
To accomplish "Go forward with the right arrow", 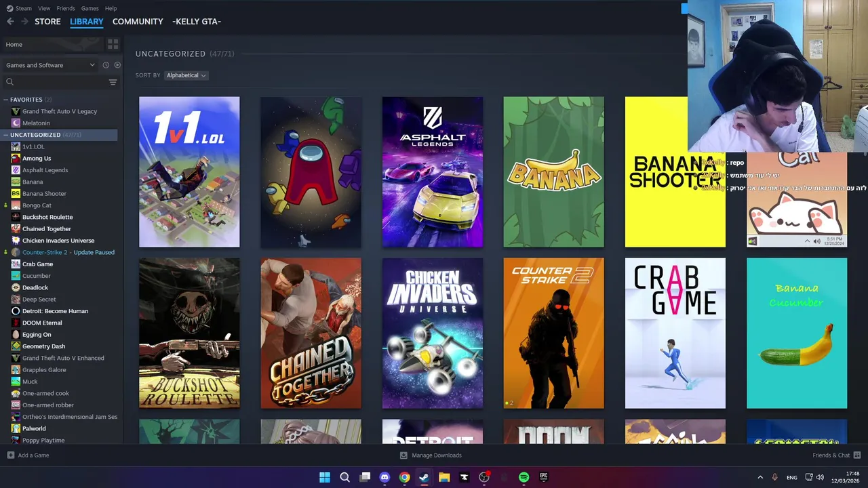I will click(x=24, y=22).
